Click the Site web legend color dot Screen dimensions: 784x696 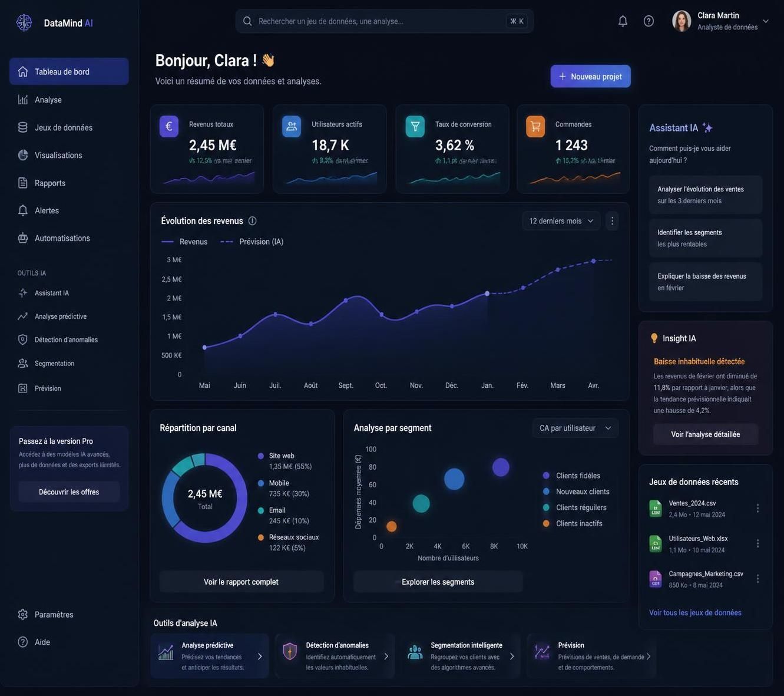[x=261, y=456]
